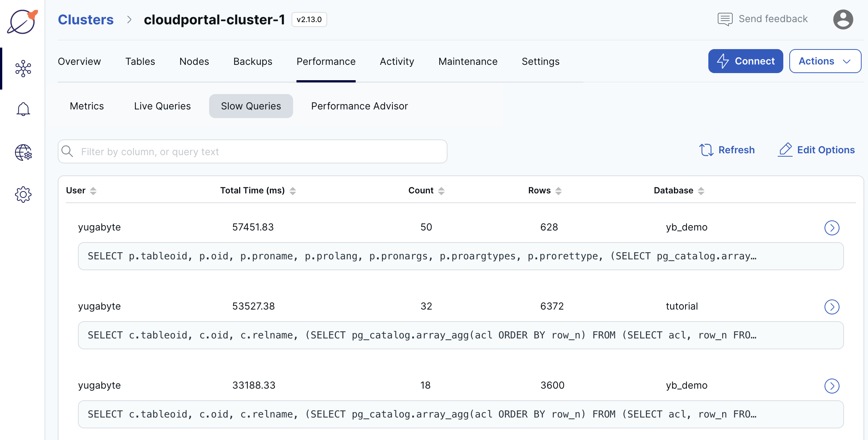Click cloudportal-cluster-1 title
This screenshot has height=440, width=868.
pos(214,19)
